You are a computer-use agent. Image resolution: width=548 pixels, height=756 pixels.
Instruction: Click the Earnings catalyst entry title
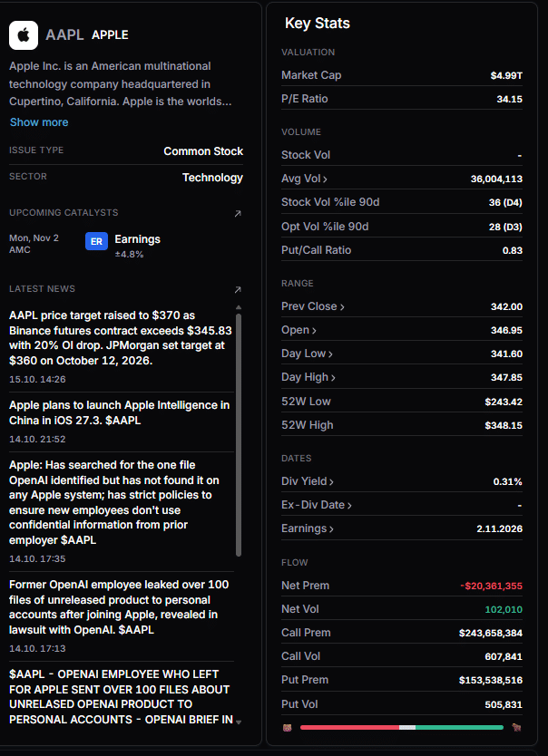[138, 239]
